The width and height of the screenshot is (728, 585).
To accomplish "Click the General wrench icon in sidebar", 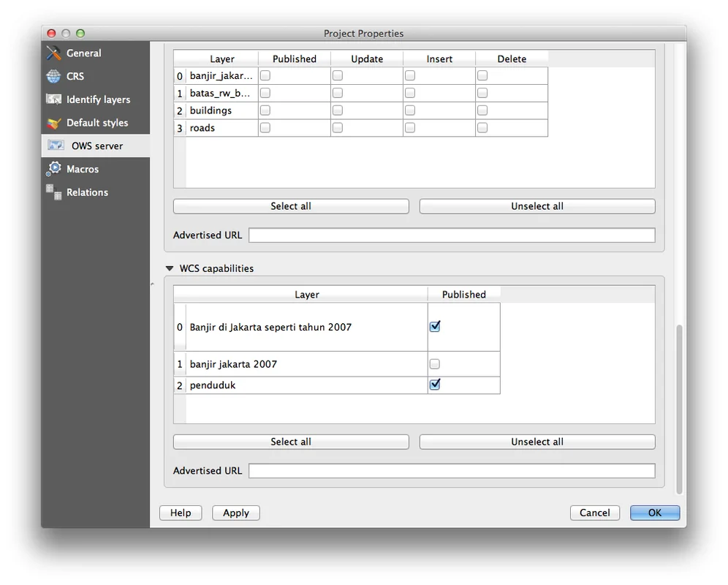I will pos(54,53).
